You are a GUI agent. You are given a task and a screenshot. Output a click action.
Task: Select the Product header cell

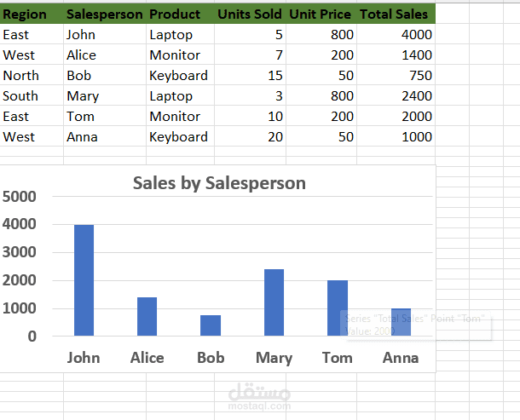(x=175, y=14)
